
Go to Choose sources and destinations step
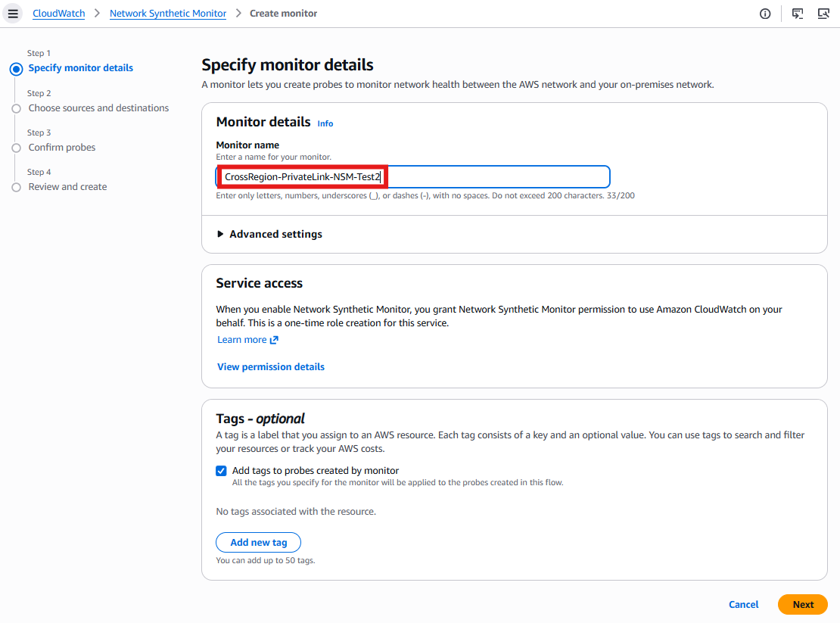point(98,107)
